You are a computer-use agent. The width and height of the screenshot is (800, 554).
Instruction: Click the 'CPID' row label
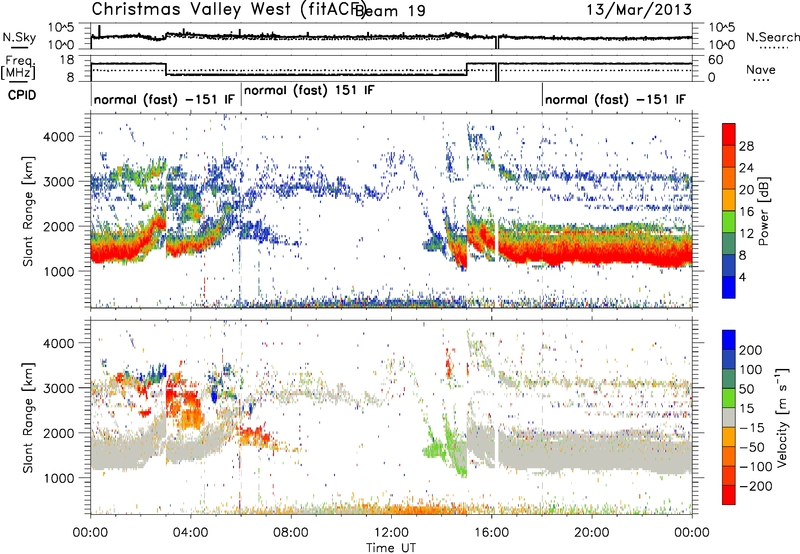(22, 95)
